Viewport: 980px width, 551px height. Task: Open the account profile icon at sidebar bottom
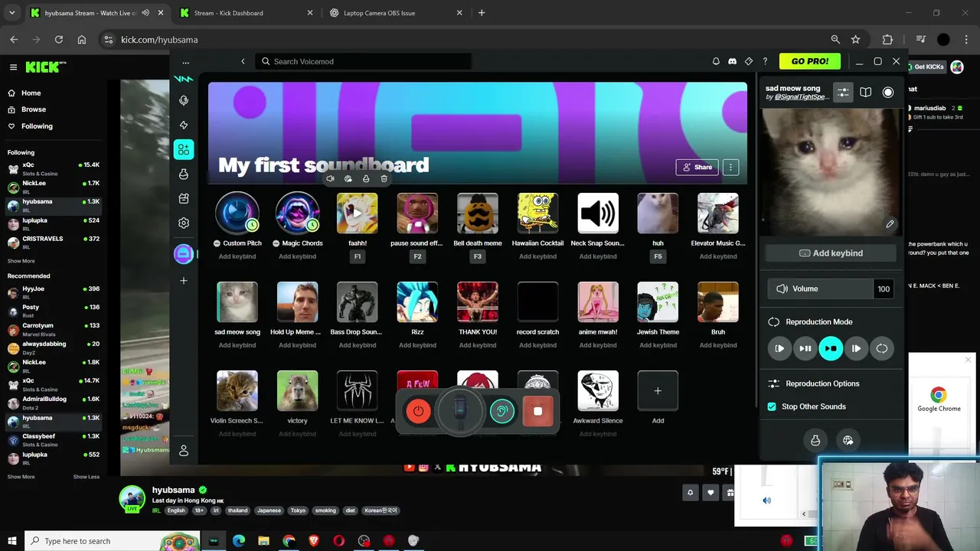tap(184, 452)
